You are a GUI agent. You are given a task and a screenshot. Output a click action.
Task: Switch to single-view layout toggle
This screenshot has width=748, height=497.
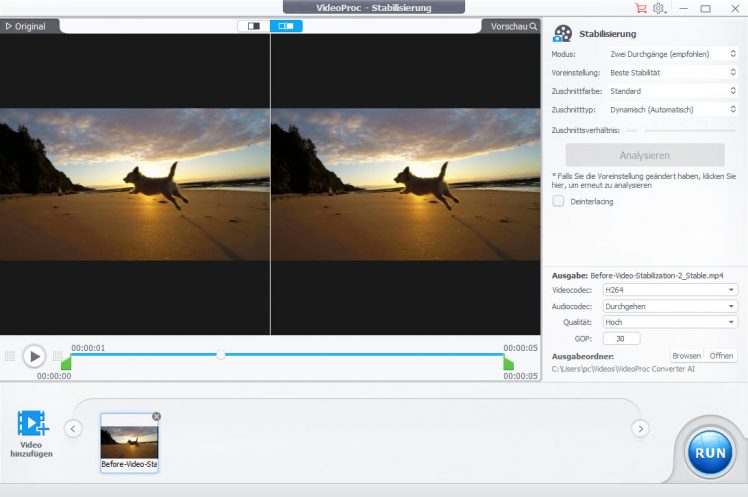pyautogui.click(x=254, y=26)
